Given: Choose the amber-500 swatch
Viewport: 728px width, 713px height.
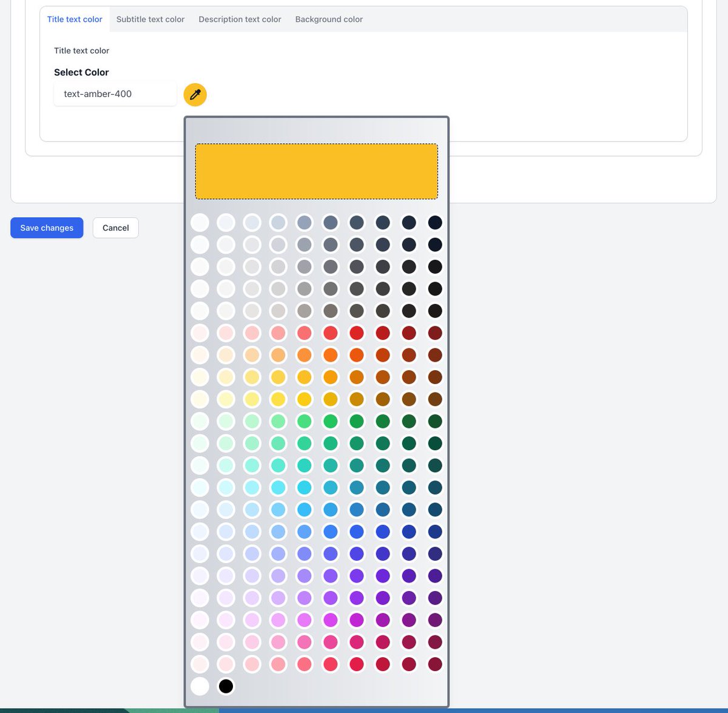Looking at the screenshot, I should click(331, 377).
